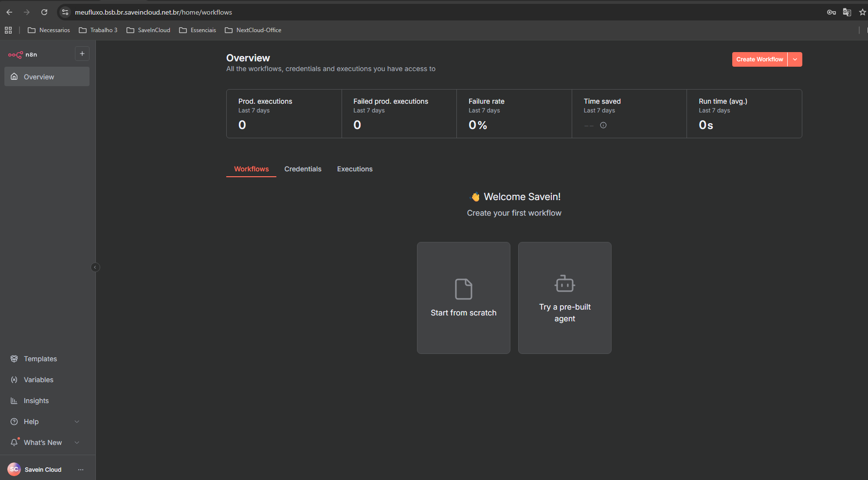Open the three-dot menu beside Savein Cloud
This screenshot has height=480, width=868.
click(x=81, y=469)
